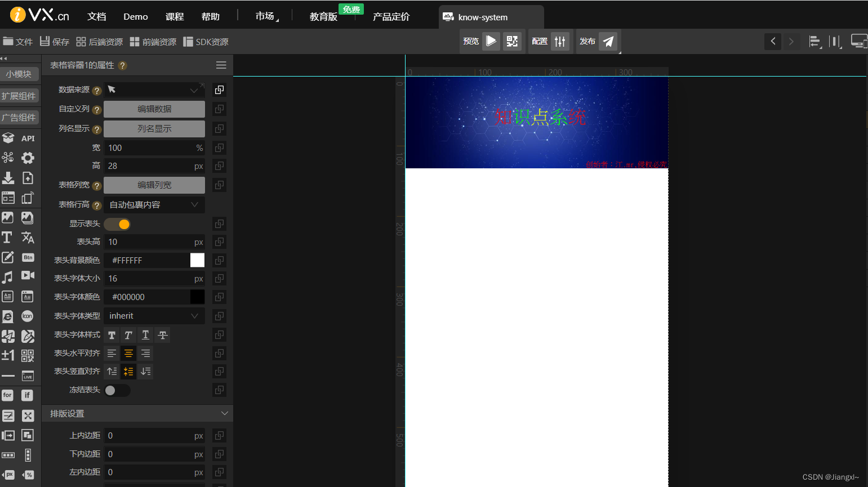
Task: Select the px unit container component
Action: click(x=8, y=475)
